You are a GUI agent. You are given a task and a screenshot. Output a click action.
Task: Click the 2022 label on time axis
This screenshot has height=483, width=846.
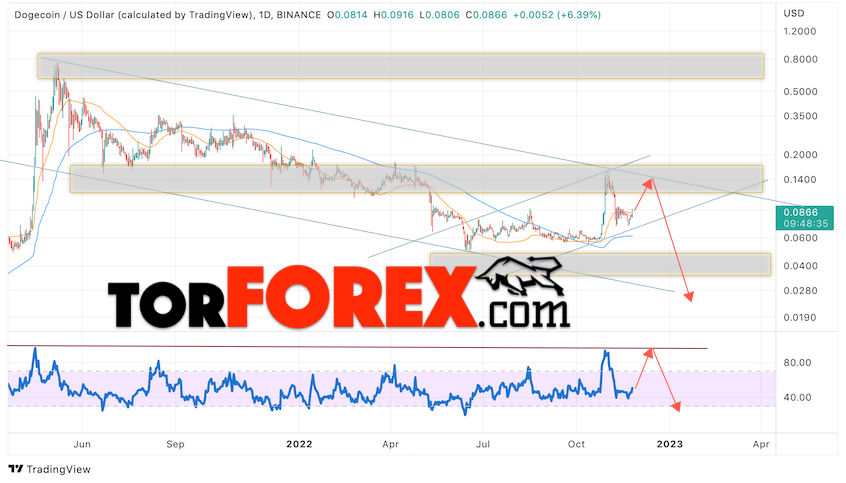coord(299,444)
